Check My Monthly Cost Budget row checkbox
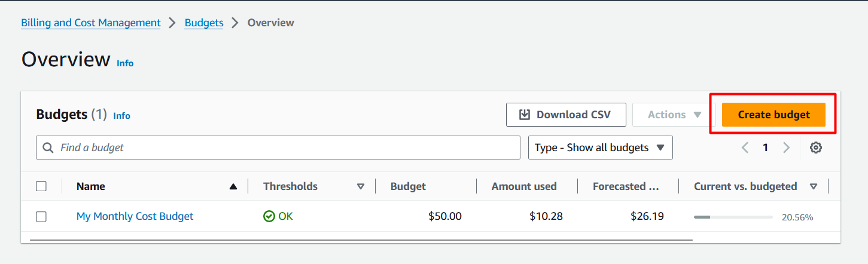The height and width of the screenshot is (264, 868). (x=41, y=216)
